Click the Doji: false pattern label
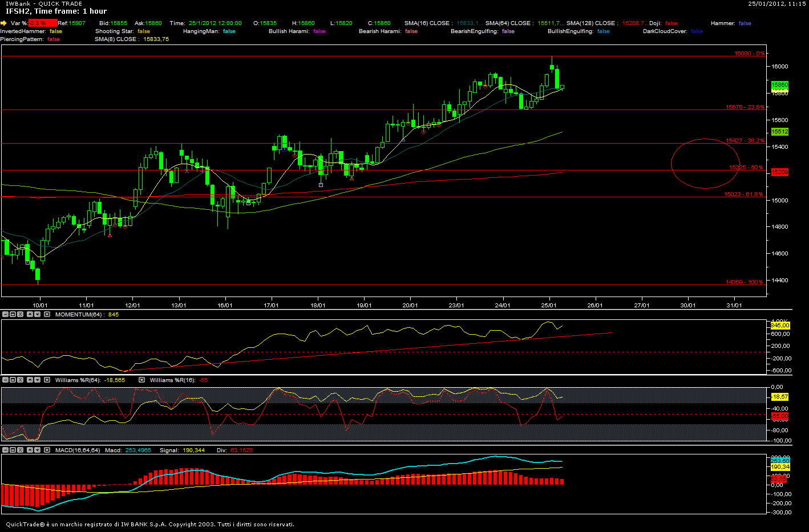The height and width of the screenshot is (532, 809). [x=664, y=23]
